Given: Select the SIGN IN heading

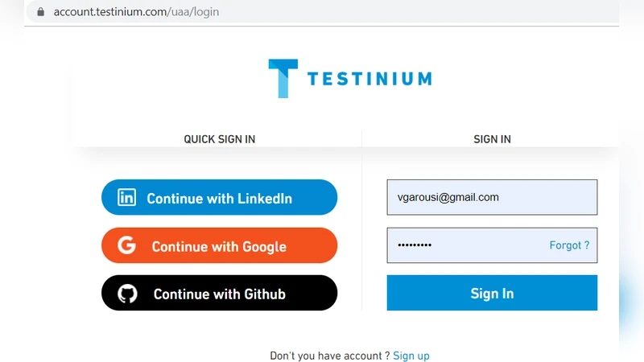Looking at the screenshot, I should point(492,139).
